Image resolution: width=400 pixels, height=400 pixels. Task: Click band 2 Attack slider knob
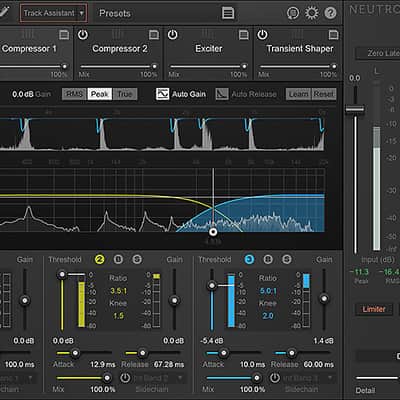click(x=75, y=353)
